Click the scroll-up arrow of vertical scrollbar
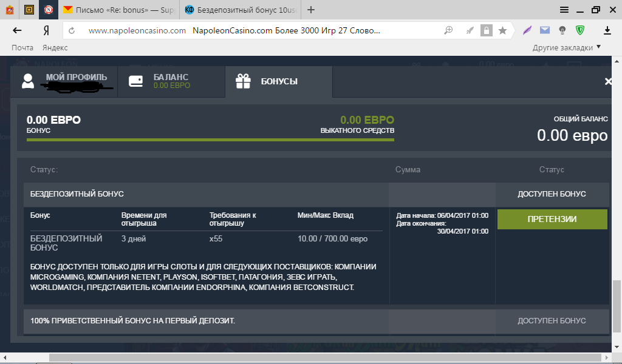Screen dimensions: 622x364 [617, 61]
